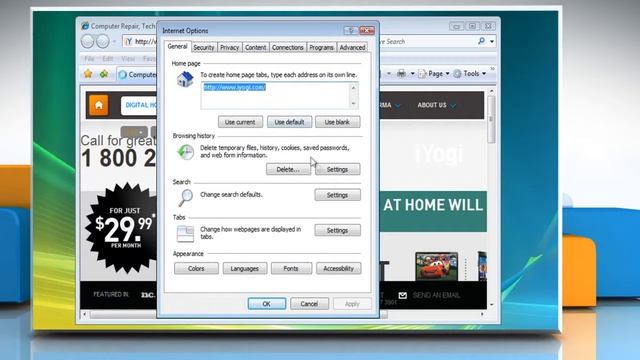Click the envelope icon on webpage footer
Viewport: 640px width, 360px height.
point(402,295)
